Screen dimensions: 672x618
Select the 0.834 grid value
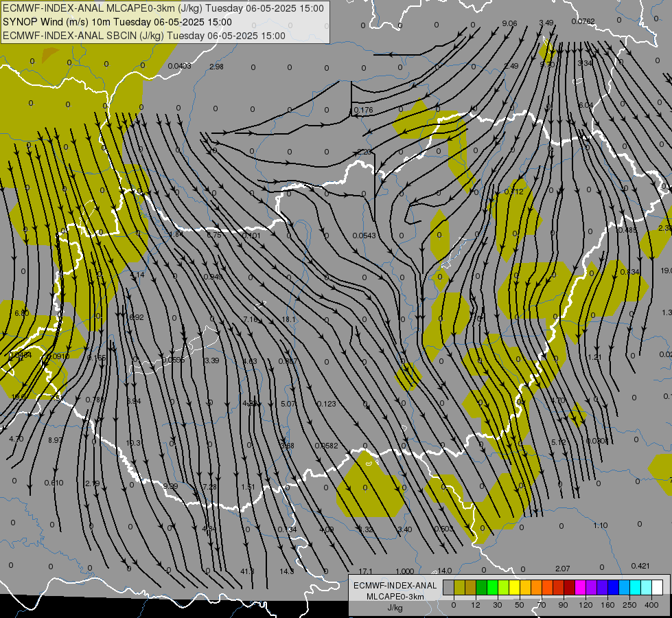click(630, 273)
